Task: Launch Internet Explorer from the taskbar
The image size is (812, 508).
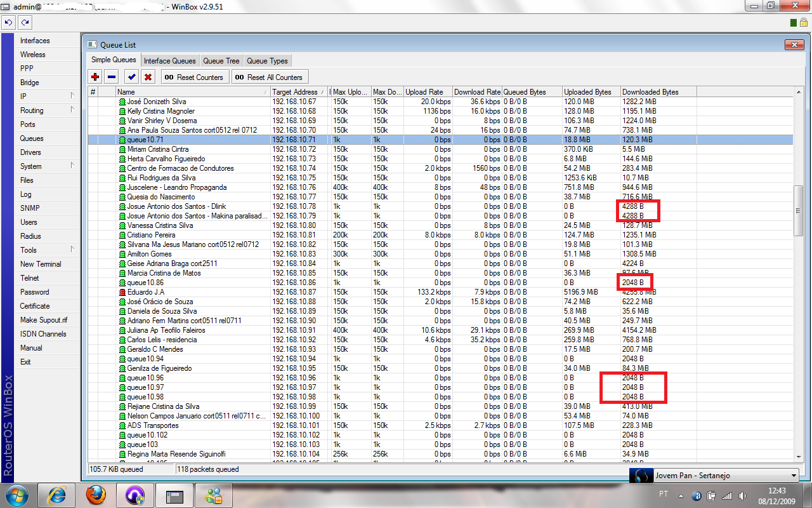Action: tap(56, 494)
